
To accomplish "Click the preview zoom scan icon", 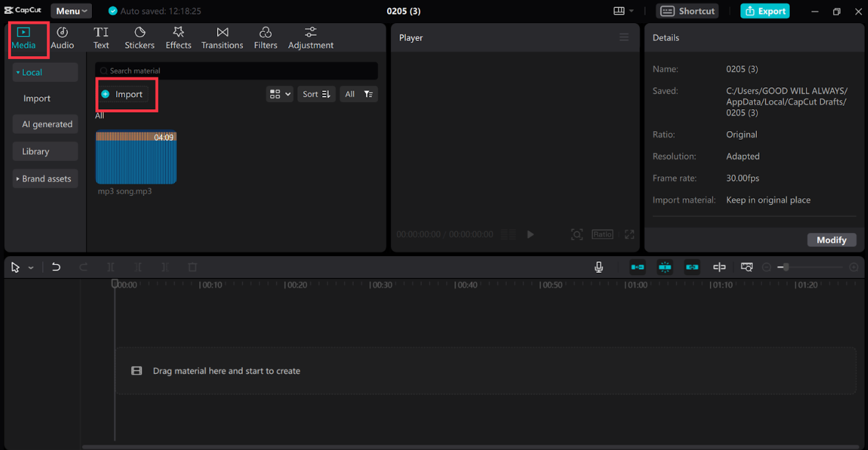I will pyautogui.click(x=577, y=234).
